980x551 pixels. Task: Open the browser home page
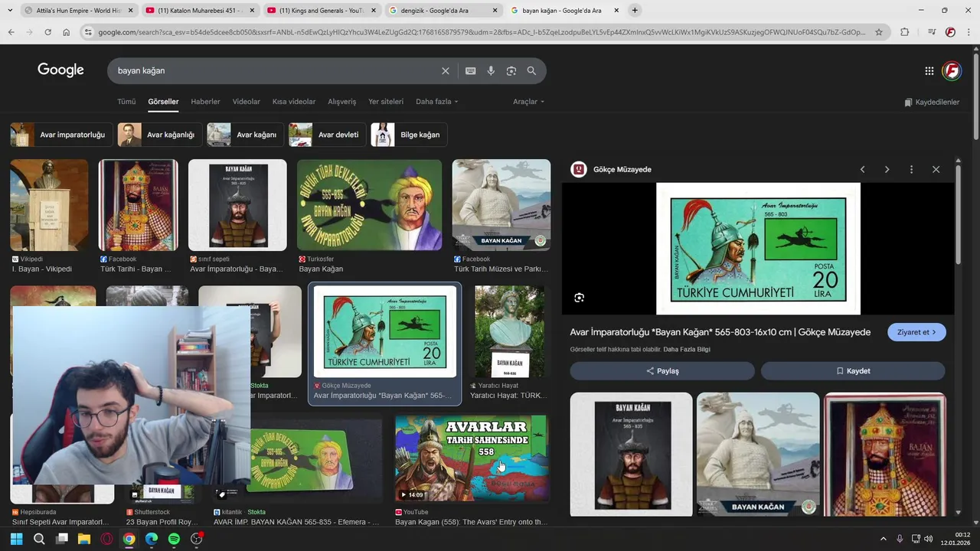coord(67,32)
